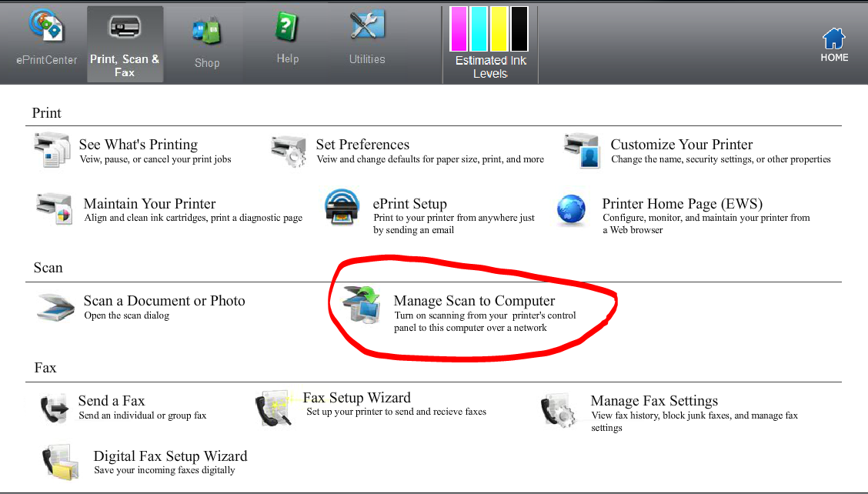This screenshot has width=868, height=494.
Task: Click the ePrint Setup wireless printer icon
Action: [342, 207]
